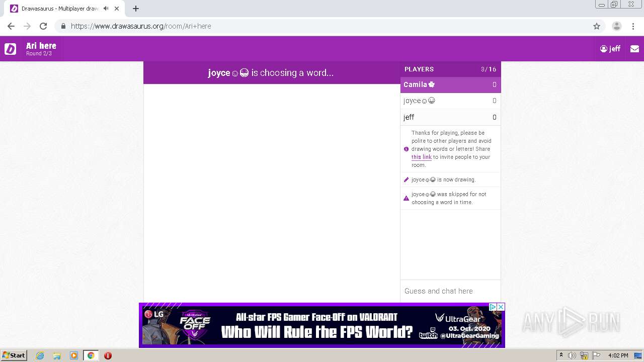Image resolution: width=644 pixels, height=362 pixels.
Task: Open the envelope messages icon
Action: coord(634,49)
